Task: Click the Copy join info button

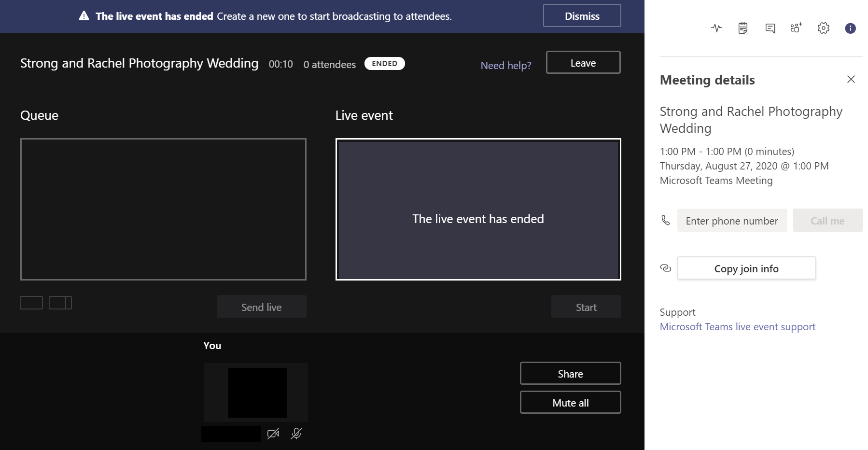Action: (x=747, y=268)
